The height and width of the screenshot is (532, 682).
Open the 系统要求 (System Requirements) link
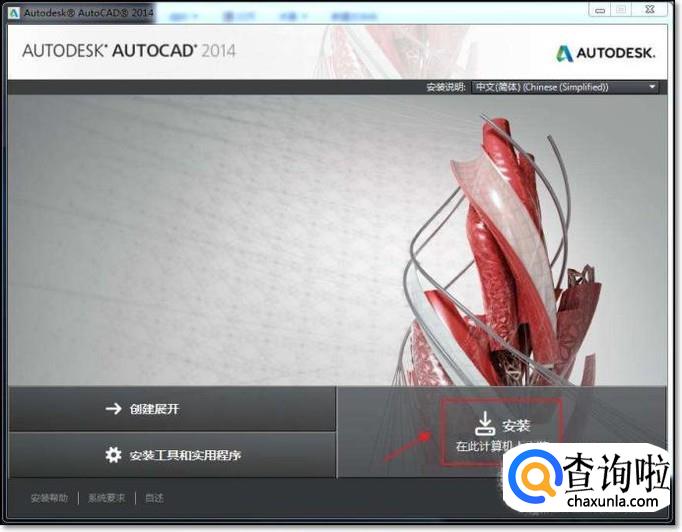pos(107,498)
